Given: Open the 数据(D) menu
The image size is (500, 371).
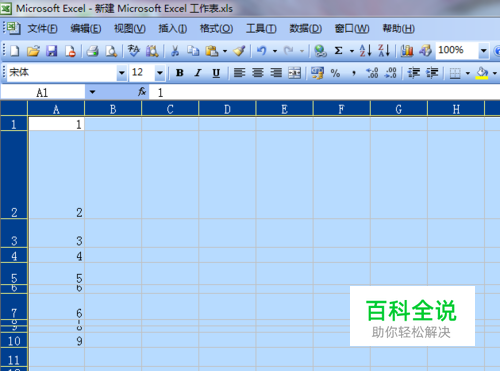Looking at the screenshot, I should (306, 29).
